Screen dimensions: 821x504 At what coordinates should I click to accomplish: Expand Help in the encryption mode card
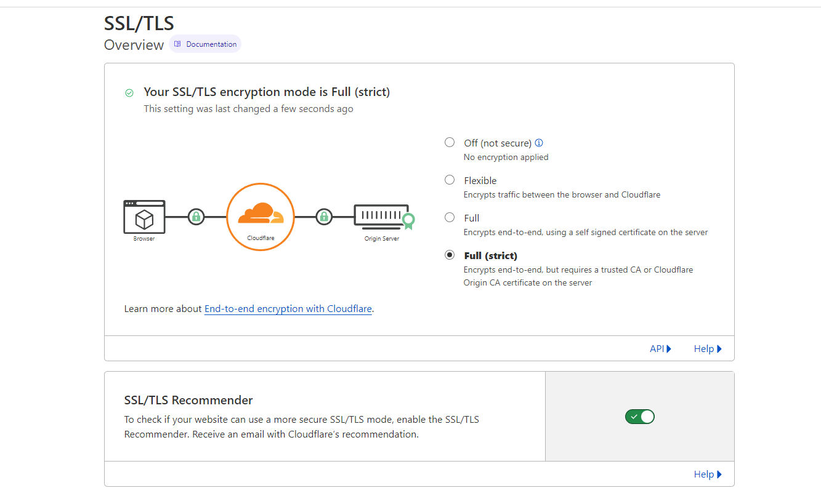[x=707, y=349]
